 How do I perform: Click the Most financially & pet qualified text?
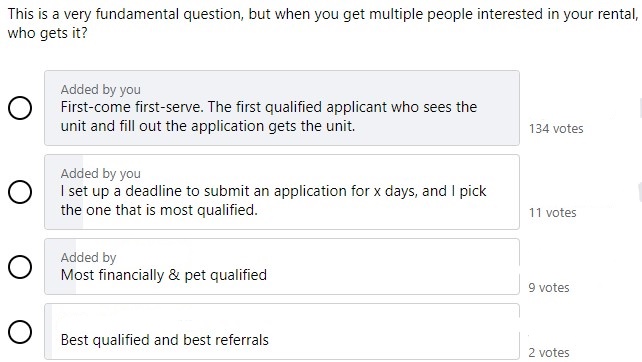(164, 275)
